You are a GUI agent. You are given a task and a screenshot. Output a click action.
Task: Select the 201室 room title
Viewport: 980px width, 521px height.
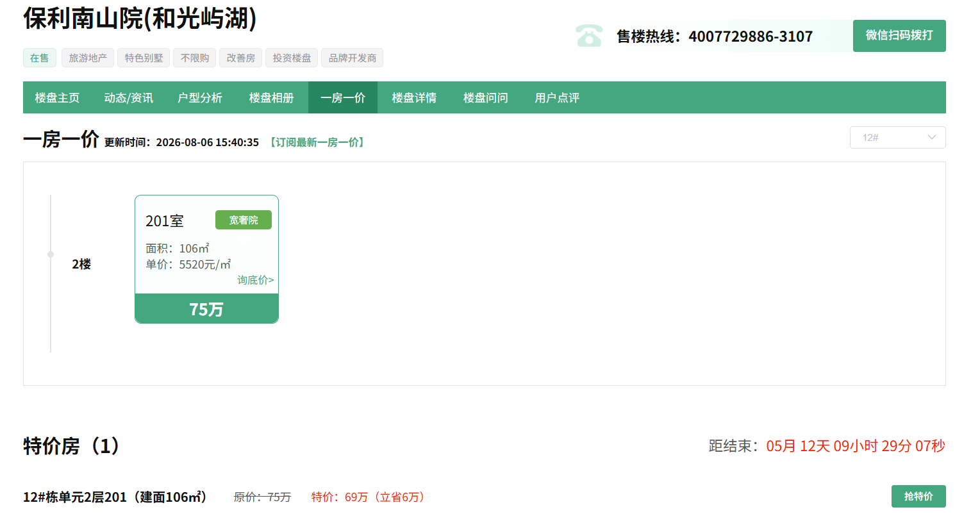(x=165, y=221)
